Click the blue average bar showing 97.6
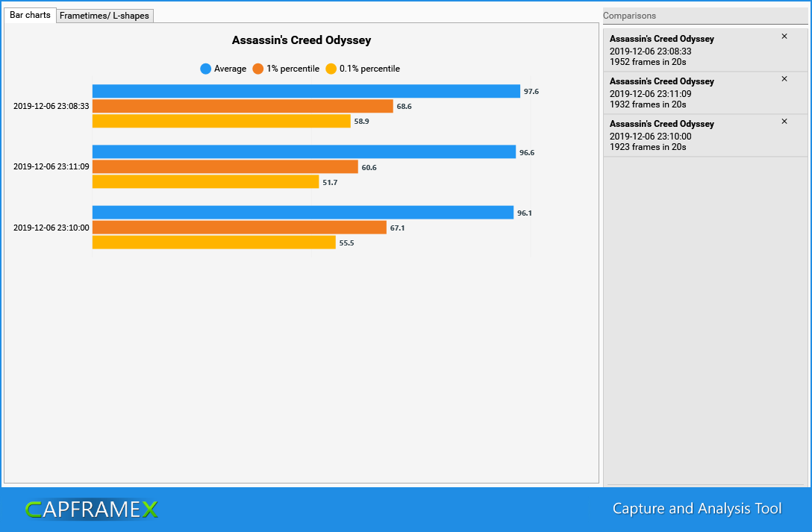 306,91
